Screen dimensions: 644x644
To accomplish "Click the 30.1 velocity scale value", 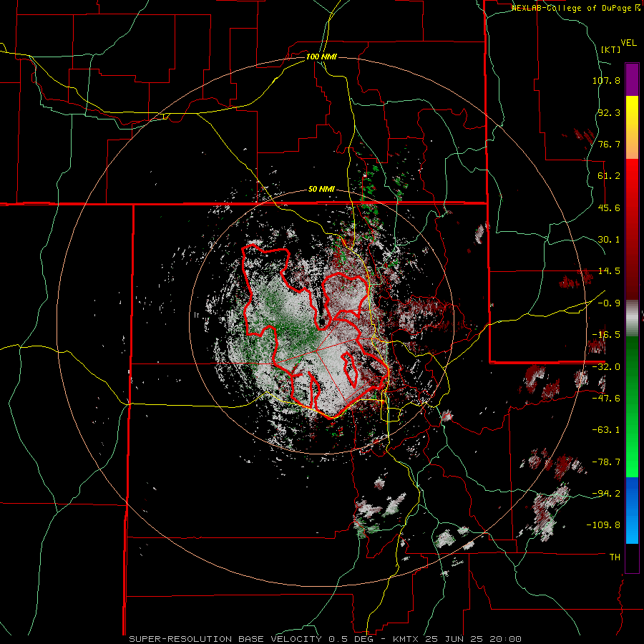I will pyautogui.click(x=609, y=240).
